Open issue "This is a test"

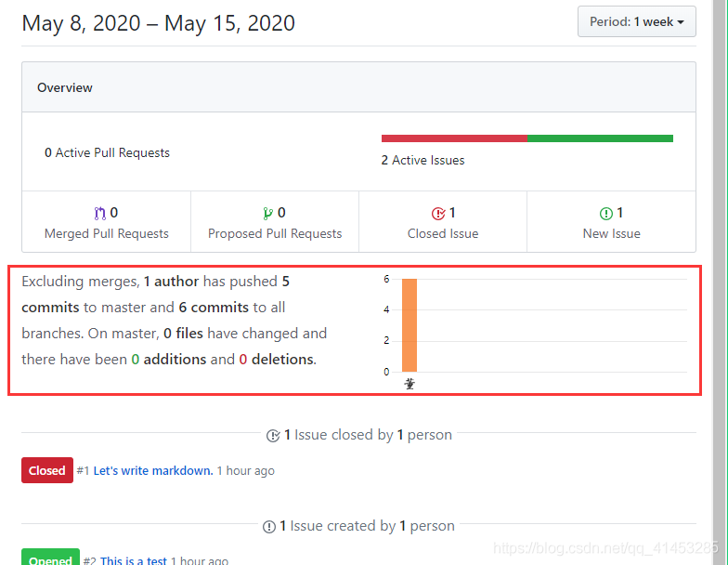pos(134,560)
